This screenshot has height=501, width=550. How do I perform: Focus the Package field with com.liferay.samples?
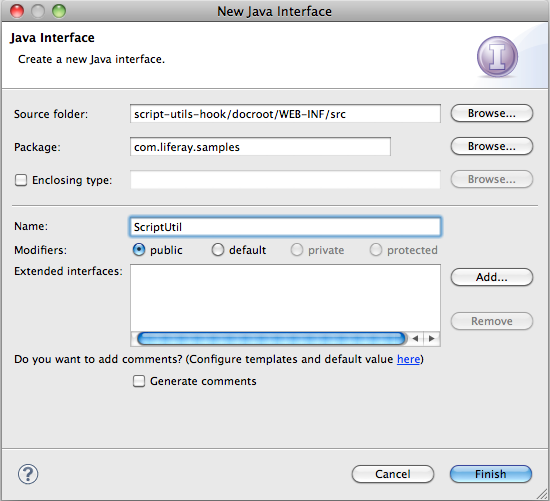click(x=260, y=146)
